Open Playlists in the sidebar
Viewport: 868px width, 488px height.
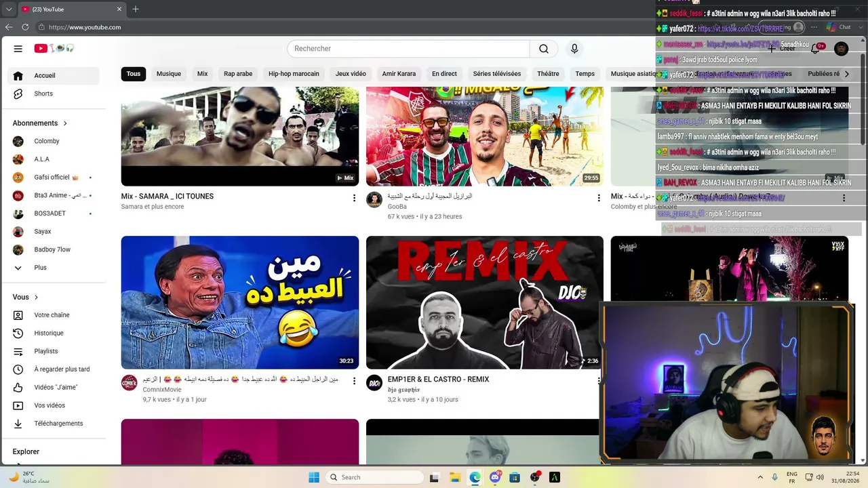[54, 351]
